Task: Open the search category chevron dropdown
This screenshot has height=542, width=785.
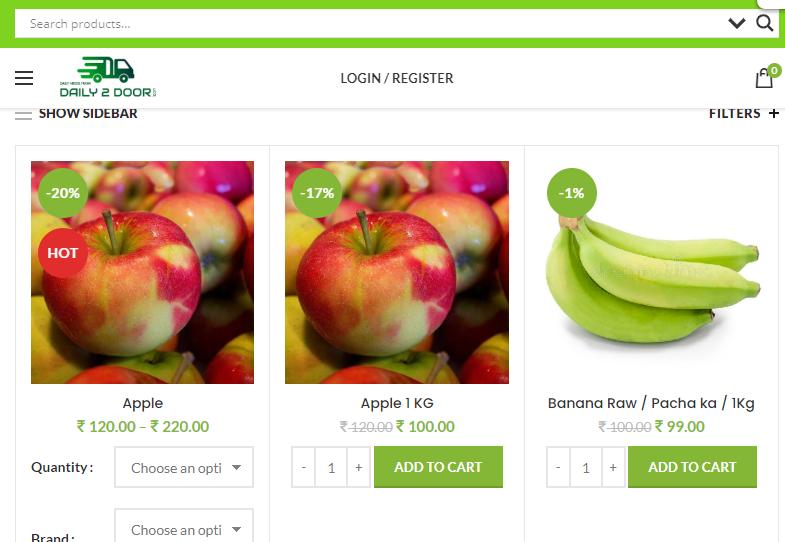Action: tap(736, 24)
